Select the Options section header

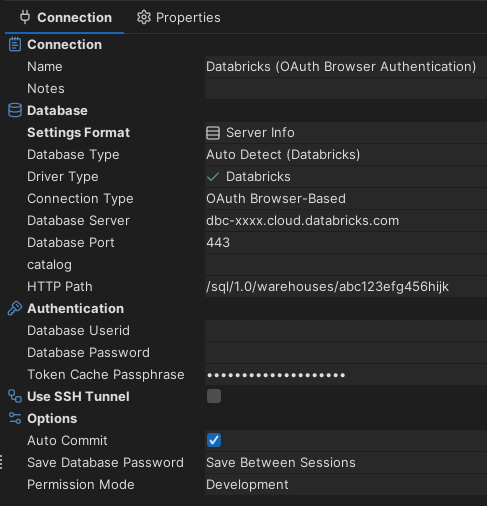pos(52,419)
